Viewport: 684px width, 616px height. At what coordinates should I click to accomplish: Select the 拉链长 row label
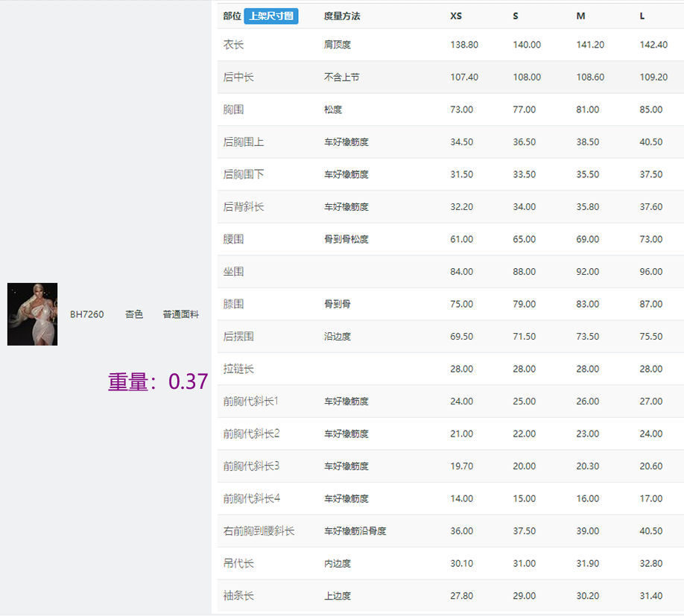tap(238, 369)
